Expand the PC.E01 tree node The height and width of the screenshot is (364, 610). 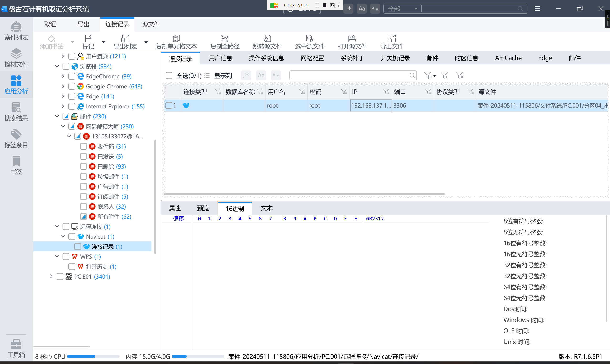pyautogui.click(x=51, y=277)
